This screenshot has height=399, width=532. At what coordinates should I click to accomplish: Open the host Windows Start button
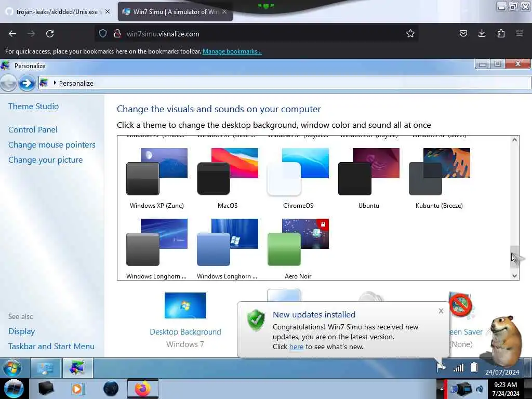14,389
